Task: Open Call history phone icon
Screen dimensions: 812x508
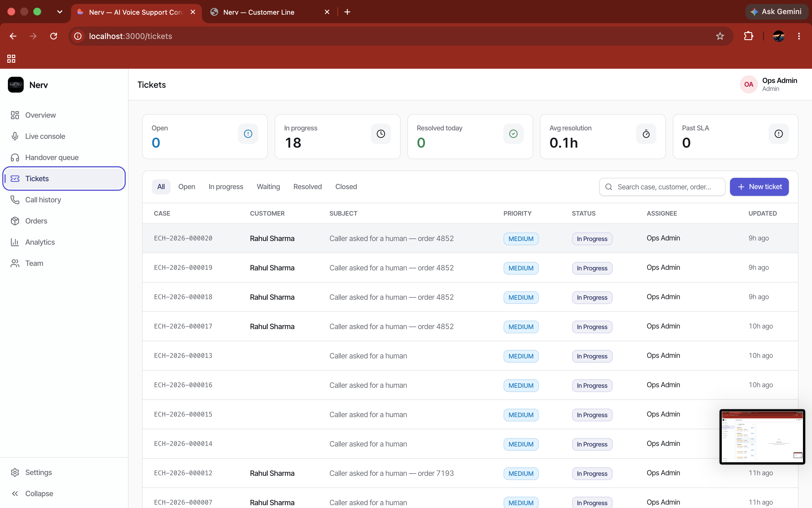Action: [15, 200]
